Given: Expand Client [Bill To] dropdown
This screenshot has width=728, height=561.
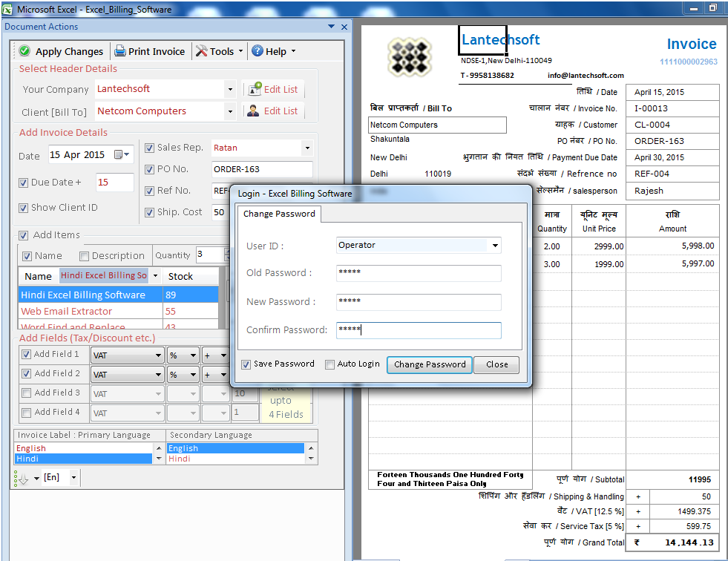Looking at the screenshot, I should click(x=230, y=111).
